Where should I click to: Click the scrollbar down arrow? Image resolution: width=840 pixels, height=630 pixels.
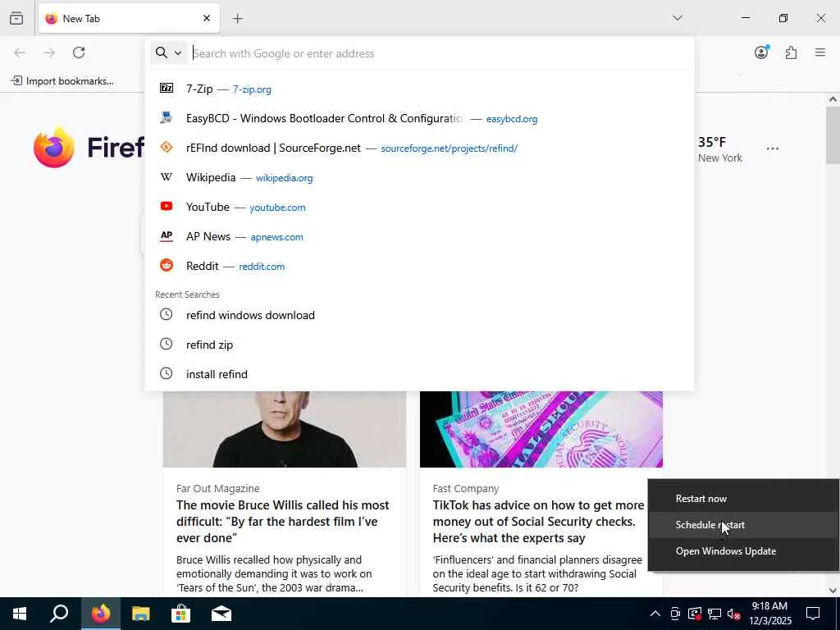[833, 591]
